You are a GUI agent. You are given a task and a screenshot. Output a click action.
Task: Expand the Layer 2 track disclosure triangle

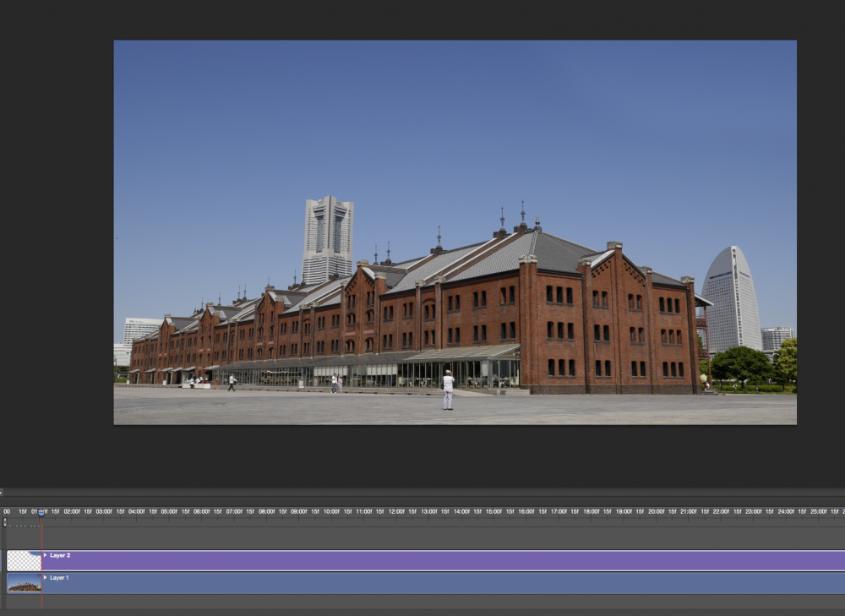[x=45, y=555]
